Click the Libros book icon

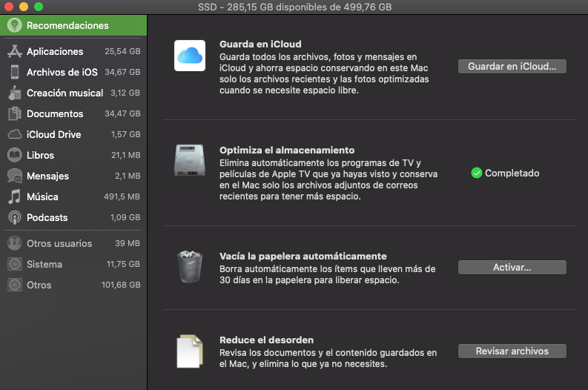(15, 155)
